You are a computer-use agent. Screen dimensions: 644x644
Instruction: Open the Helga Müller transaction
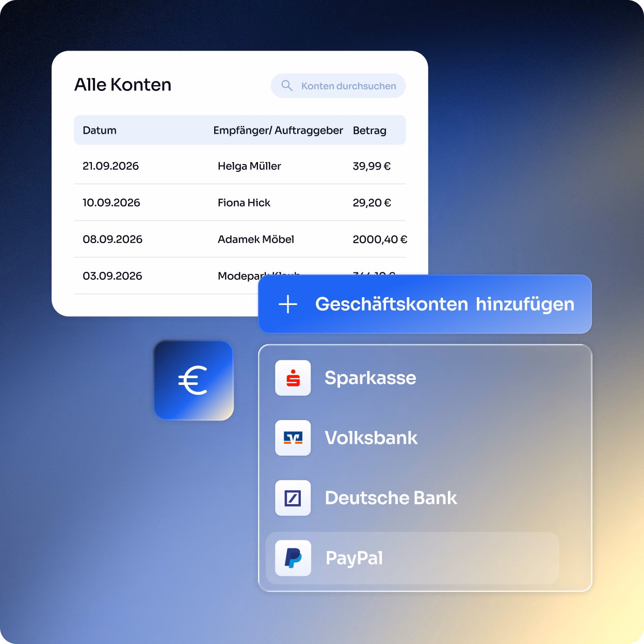pyautogui.click(x=249, y=166)
